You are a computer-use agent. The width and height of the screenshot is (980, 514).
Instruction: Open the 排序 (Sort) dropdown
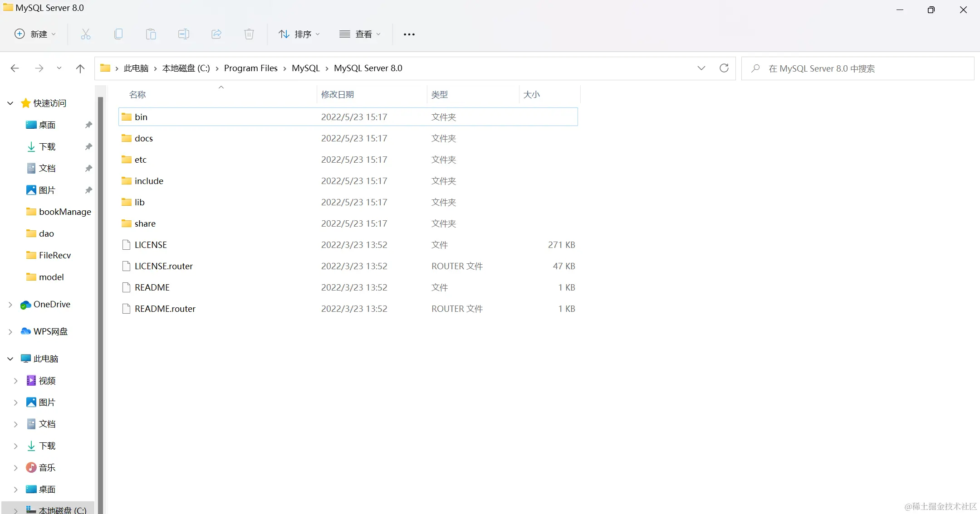click(x=299, y=34)
